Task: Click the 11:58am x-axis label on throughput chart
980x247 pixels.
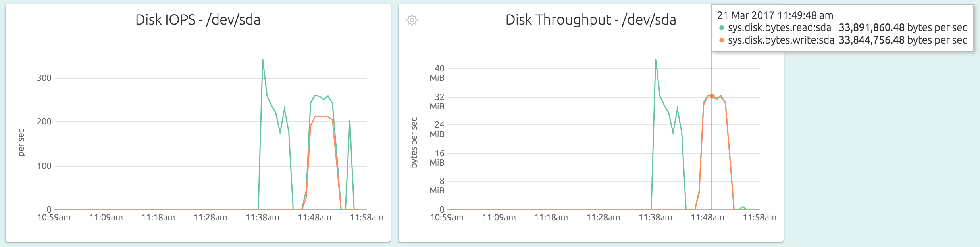Action: tap(760, 218)
